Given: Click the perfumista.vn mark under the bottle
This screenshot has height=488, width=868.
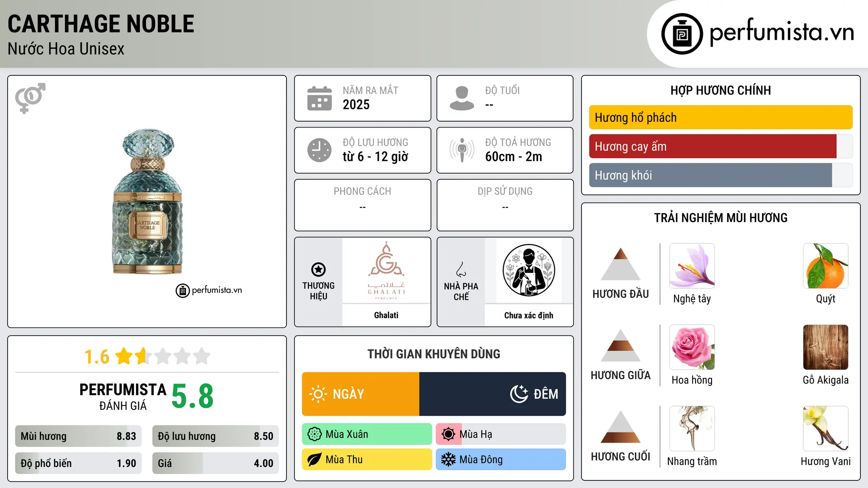Looking at the screenshot, I should (x=209, y=291).
